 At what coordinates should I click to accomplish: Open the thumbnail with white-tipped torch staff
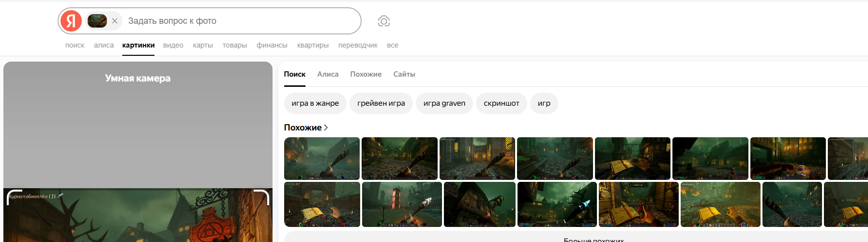[x=402, y=204]
